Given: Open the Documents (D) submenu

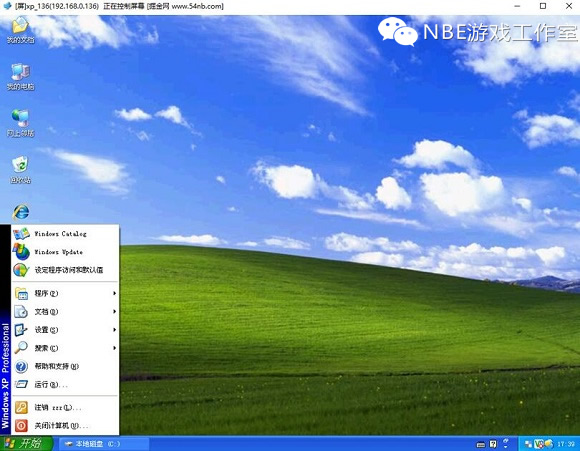Looking at the screenshot, I should click(x=65, y=312).
